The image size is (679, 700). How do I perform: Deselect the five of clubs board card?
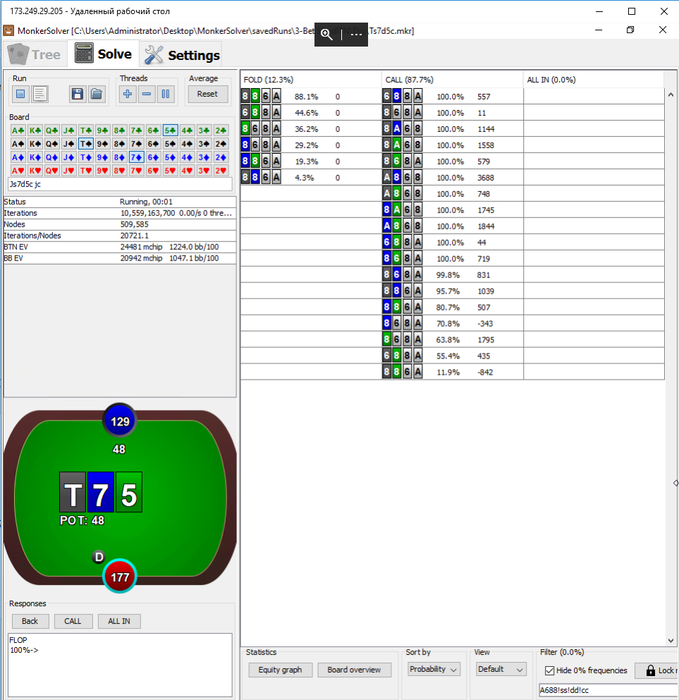click(x=170, y=130)
